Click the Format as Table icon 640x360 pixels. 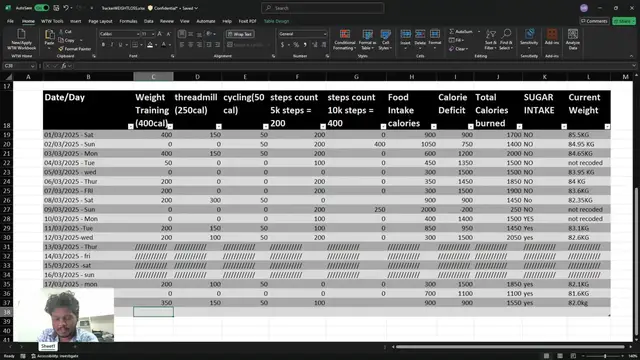[x=367, y=34]
